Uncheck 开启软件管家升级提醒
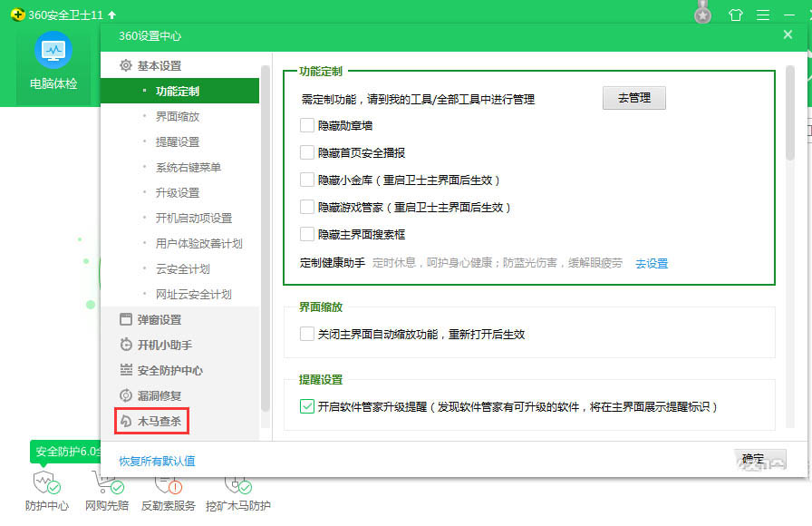This screenshot has width=812, height=526. (x=305, y=404)
